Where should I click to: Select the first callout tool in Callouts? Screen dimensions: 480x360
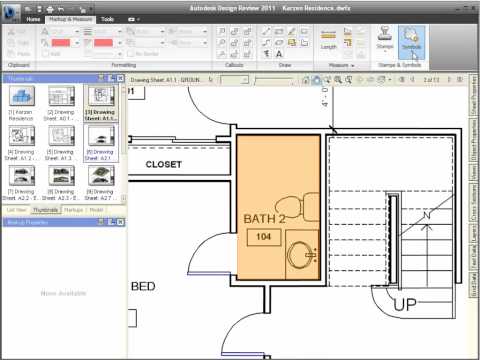click(x=222, y=31)
